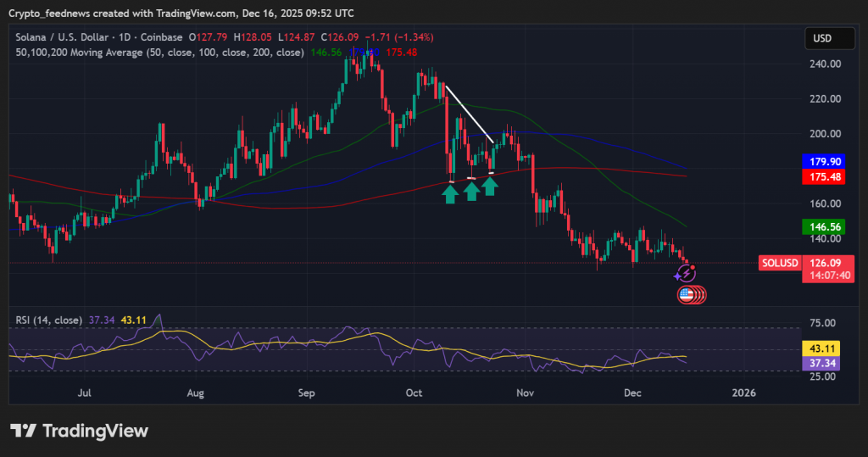
Task: Select the rightmost green up arrow marker
Action: coord(490,186)
